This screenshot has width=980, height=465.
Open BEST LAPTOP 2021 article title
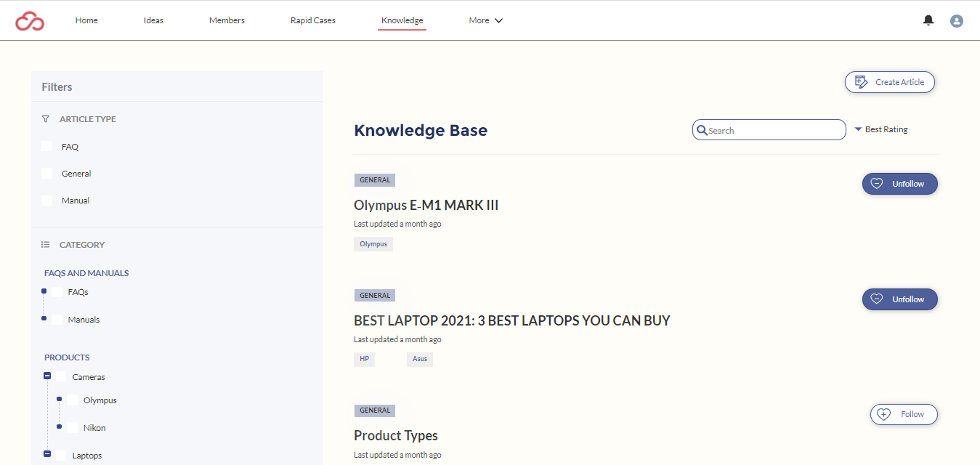[x=512, y=320]
